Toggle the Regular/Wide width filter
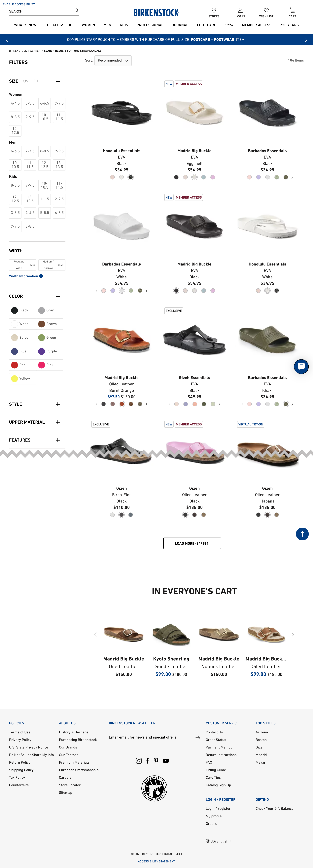 click(22, 265)
